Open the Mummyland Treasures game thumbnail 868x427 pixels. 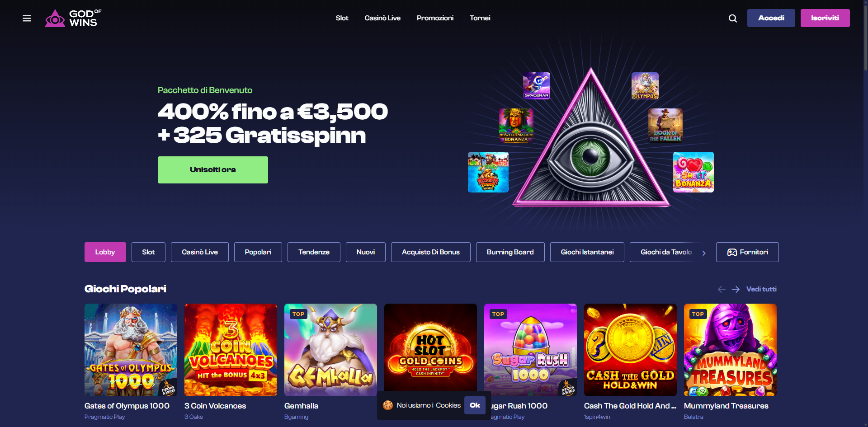tap(730, 350)
